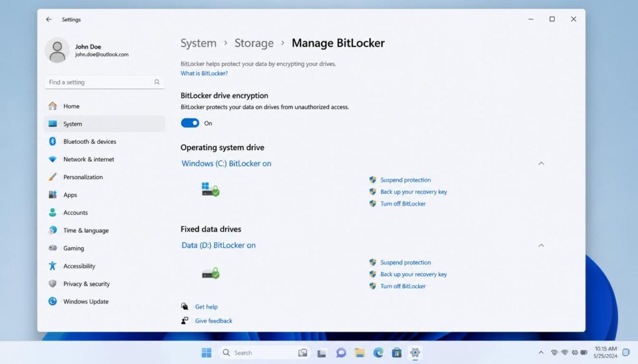
Task: Click the System breadcrumb
Action: click(199, 43)
